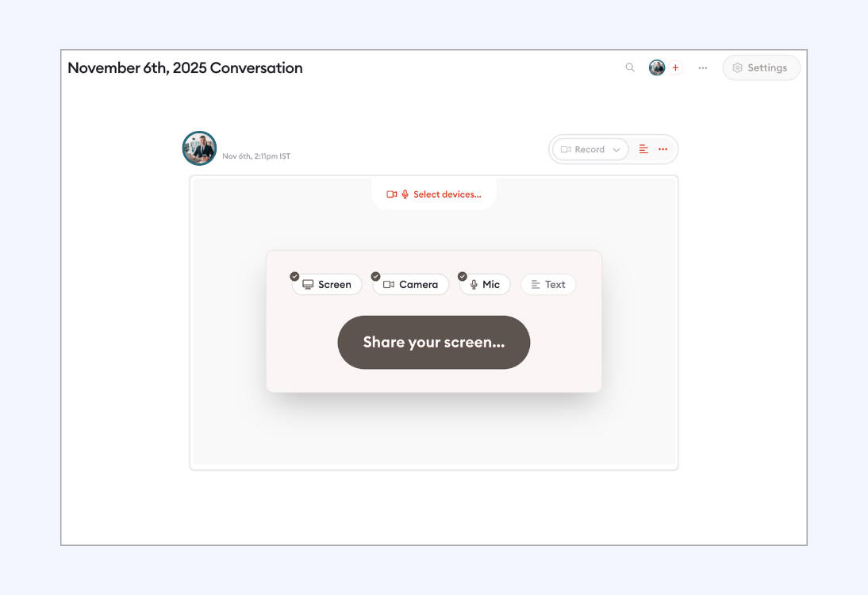Click the red text-lines icon beside Record
Viewport: 868px width, 595px height.
point(643,149)
